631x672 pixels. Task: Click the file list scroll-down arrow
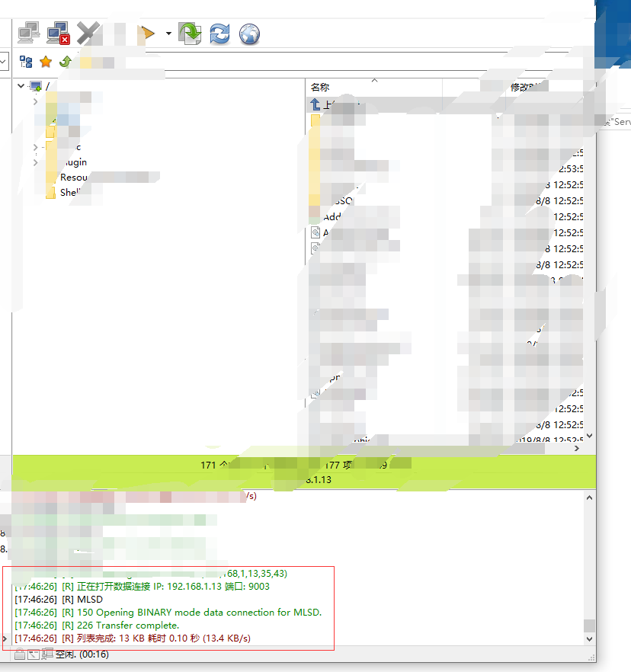coord(589,436)
